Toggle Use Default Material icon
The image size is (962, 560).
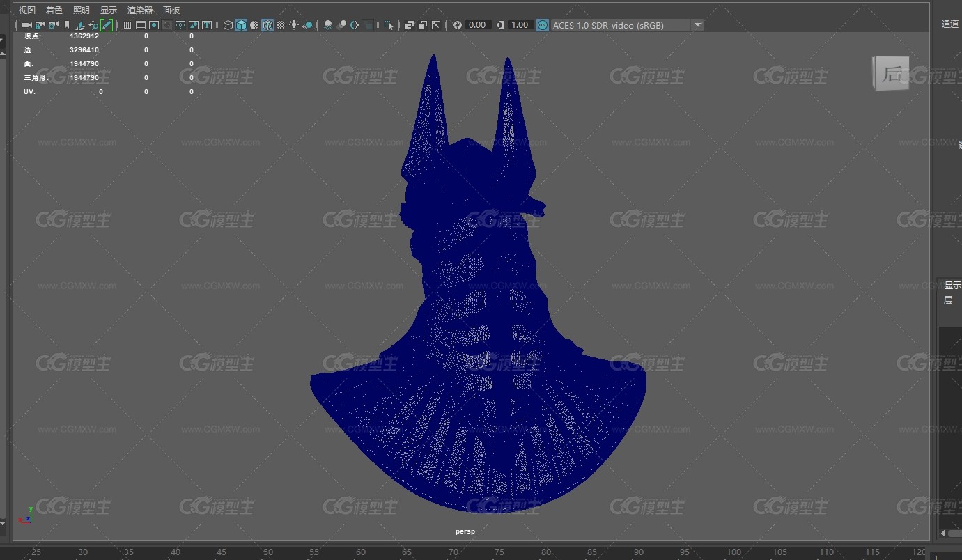[254, 25]
